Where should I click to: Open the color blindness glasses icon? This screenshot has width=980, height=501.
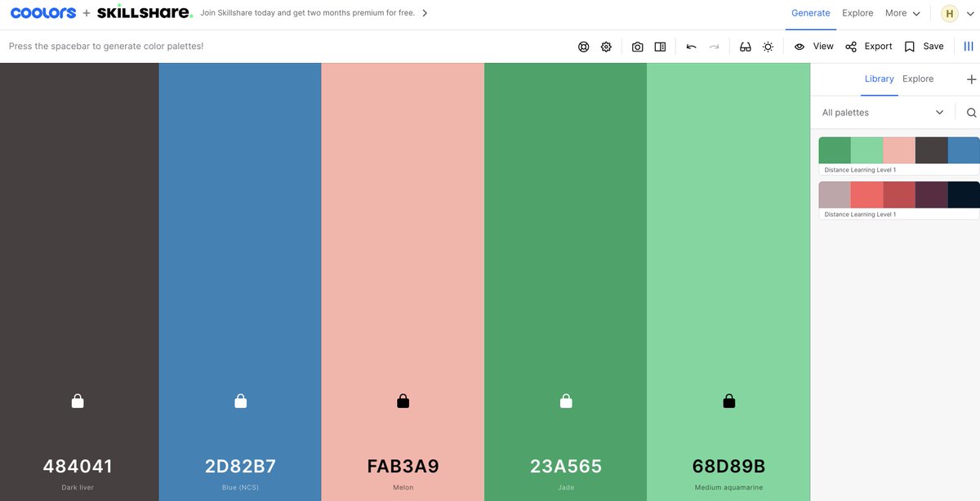click(745, 47)
